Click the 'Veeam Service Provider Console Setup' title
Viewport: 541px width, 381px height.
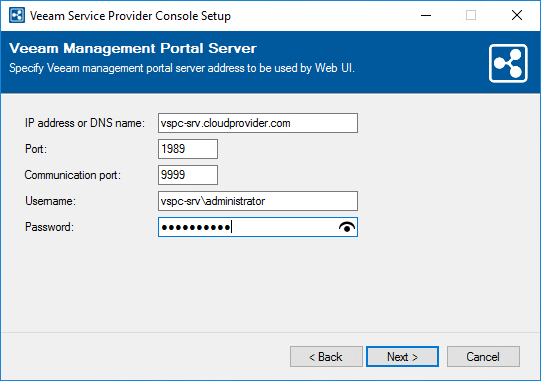tap(130, 16)
